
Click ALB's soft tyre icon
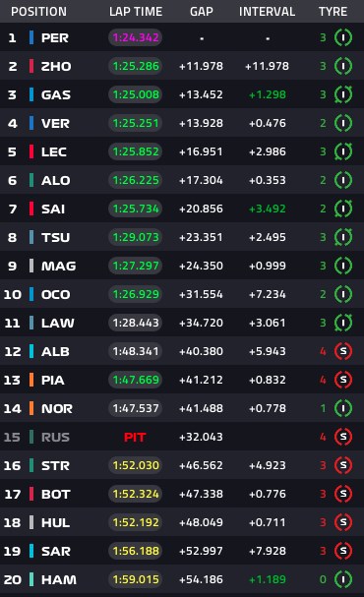(343, 351)
